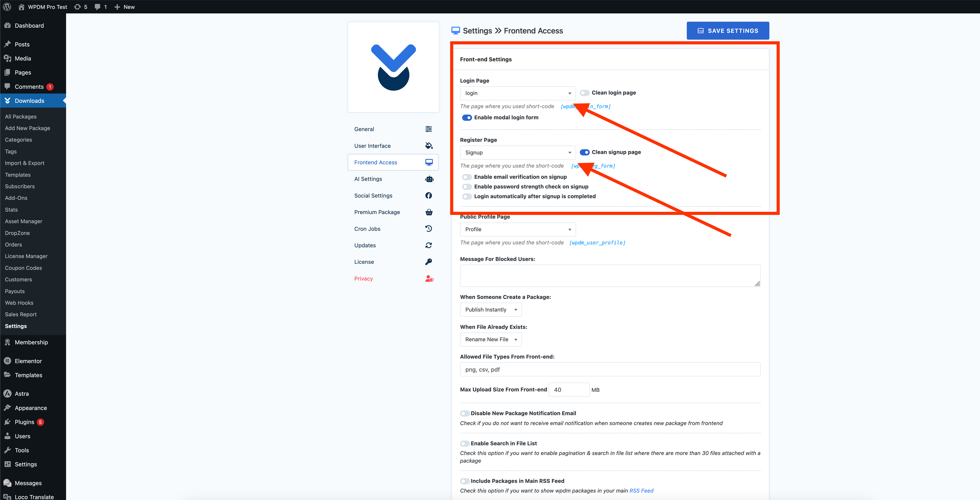
Task: Click the License key icon
Action: pos(429,262)
